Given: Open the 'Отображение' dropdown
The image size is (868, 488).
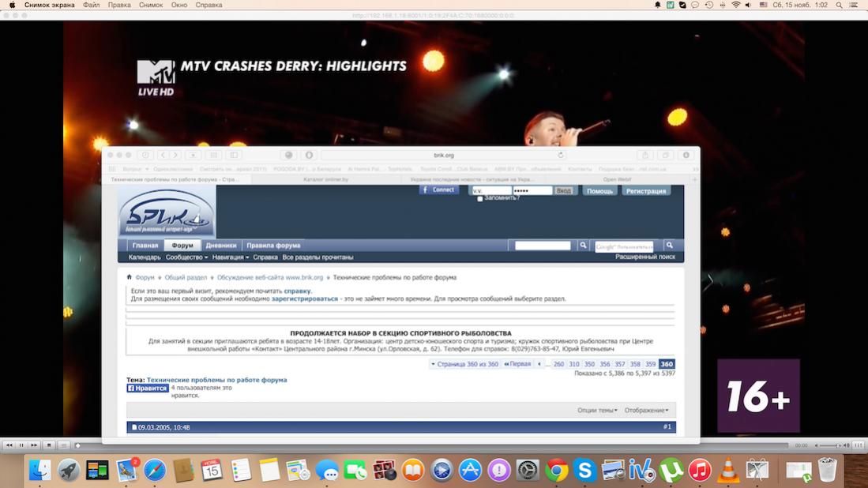Looking at the screenshot, I should [x=646, y=411].
